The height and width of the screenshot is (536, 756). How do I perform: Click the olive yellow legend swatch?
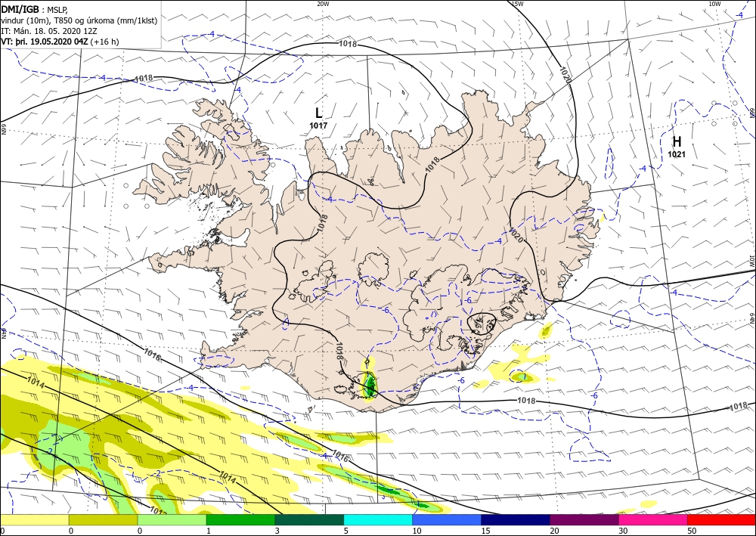[x=103, y=519]
